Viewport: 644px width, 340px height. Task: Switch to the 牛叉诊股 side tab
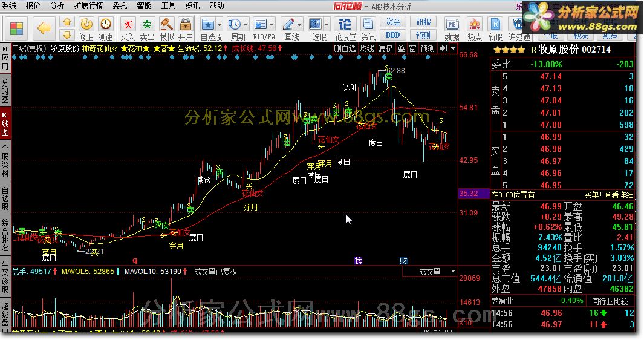coord(5,276)
